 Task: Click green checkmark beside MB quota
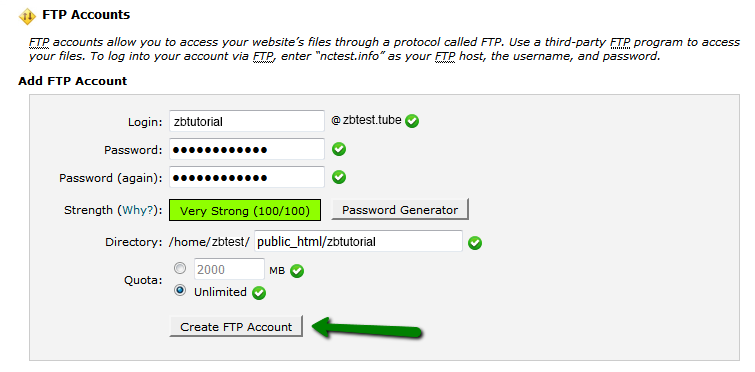(x=297, y=271)
